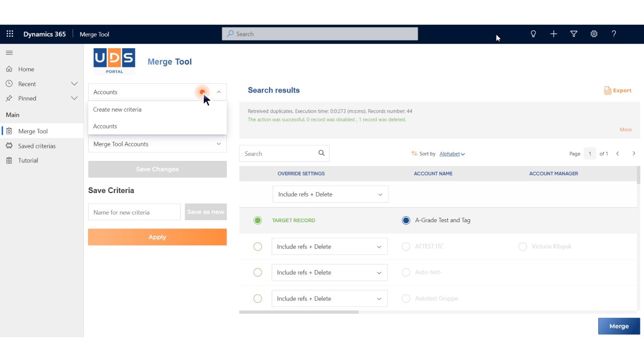Open ATTEST ITC override settings dropdown

[x=330, y=246]
